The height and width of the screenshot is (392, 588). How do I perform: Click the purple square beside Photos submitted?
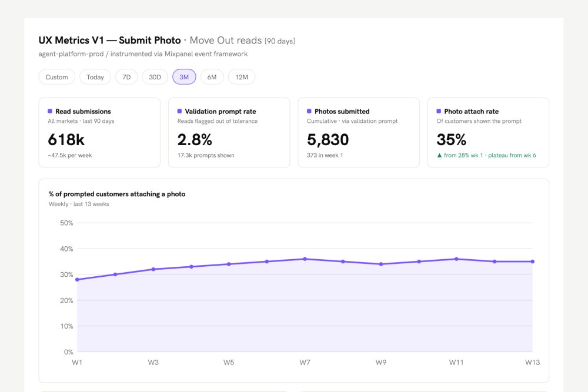tap(309, 111)
